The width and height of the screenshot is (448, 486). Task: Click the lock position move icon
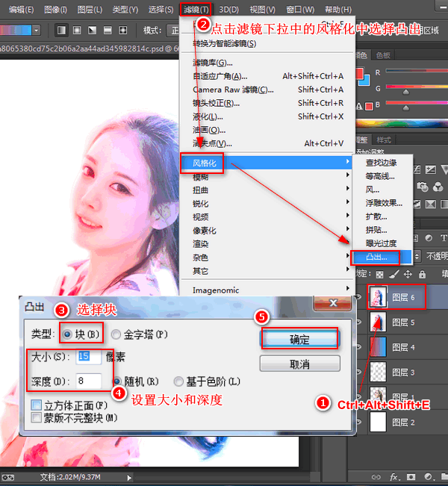click(408, 274)
